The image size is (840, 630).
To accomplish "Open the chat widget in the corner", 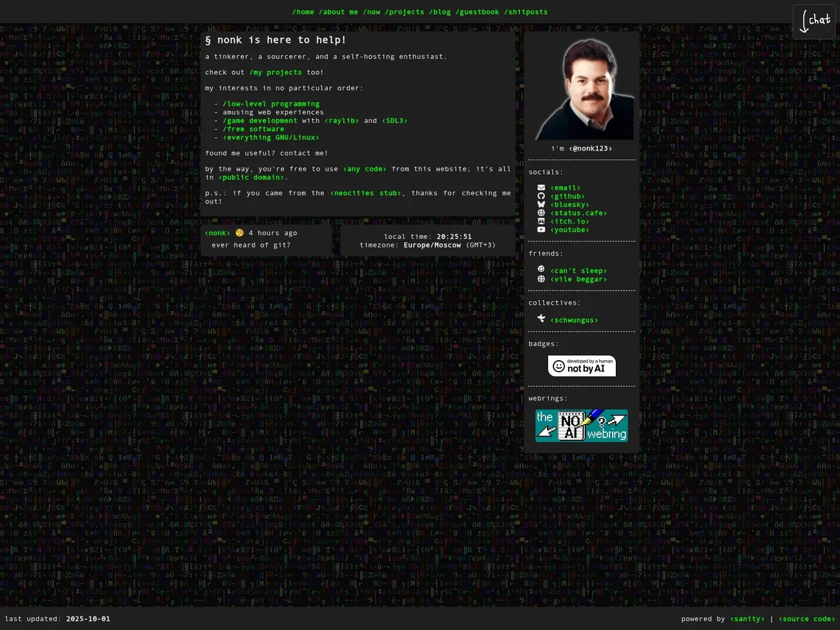I will [x=814, y=21].
